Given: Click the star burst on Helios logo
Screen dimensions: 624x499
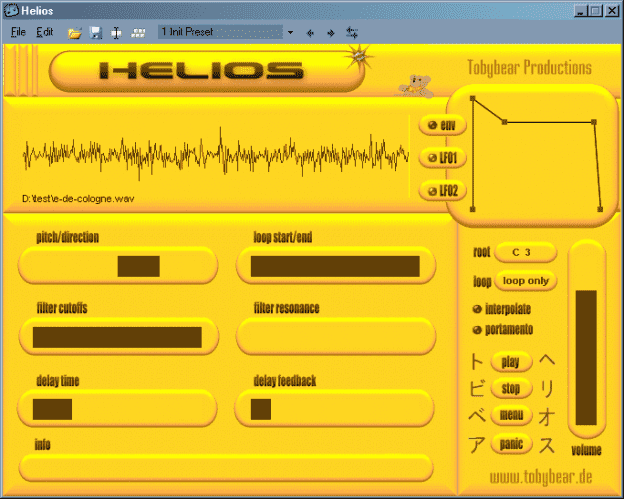Looking at the screenshot, I should click(x=359, y=57).
